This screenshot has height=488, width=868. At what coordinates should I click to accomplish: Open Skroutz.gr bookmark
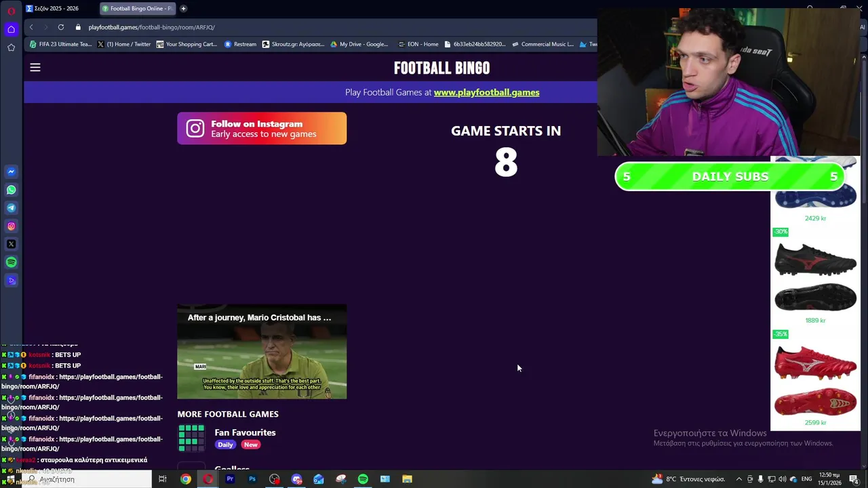coord(293,44)
